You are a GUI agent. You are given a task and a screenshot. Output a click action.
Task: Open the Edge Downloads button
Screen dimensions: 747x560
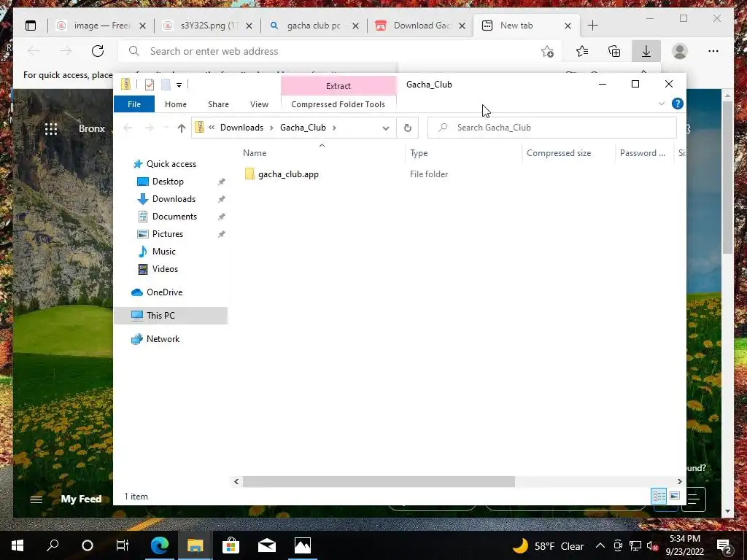click(646, 51)
